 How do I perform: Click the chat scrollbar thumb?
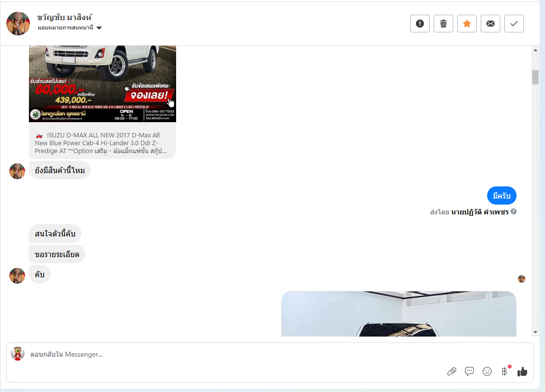[x=535, y=77]
